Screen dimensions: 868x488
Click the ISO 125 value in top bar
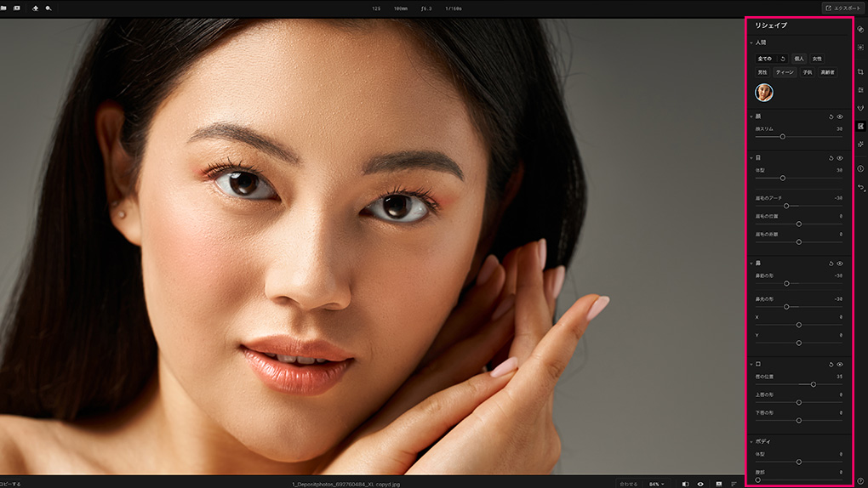[376, 9]
